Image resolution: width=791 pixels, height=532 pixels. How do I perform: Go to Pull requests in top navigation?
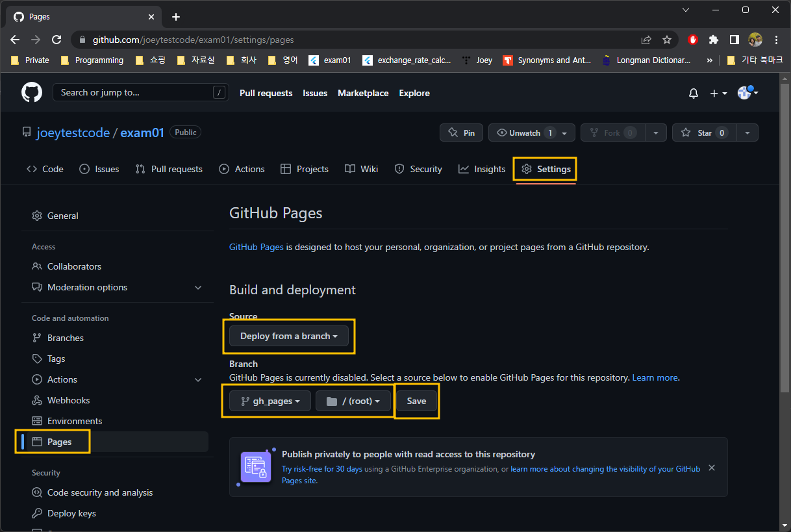pos(266,93)
